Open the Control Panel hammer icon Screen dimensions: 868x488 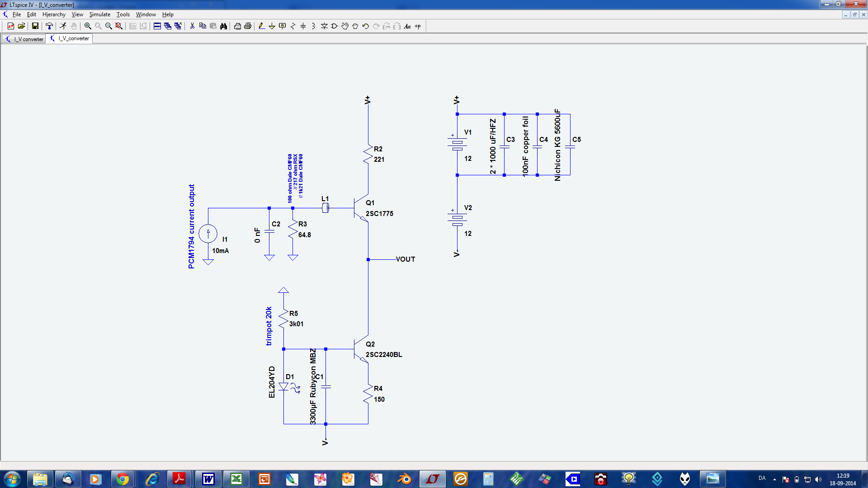click(x=49, y=26)
